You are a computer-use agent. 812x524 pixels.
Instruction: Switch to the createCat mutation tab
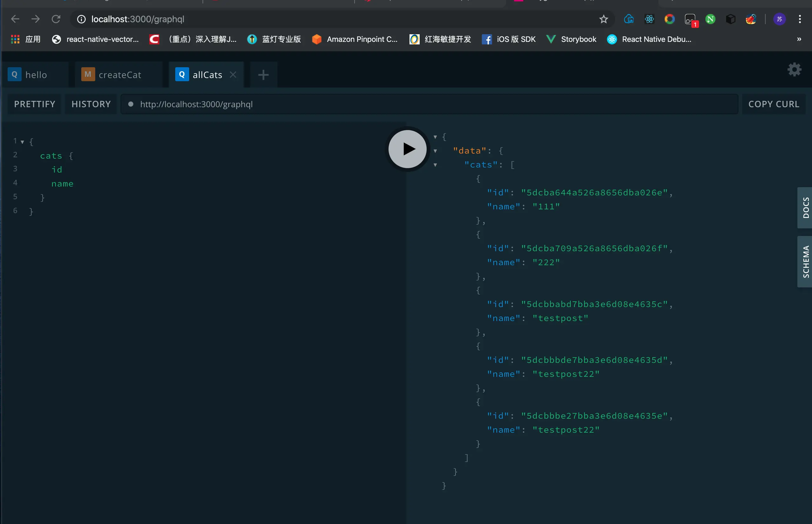(119, 75)
